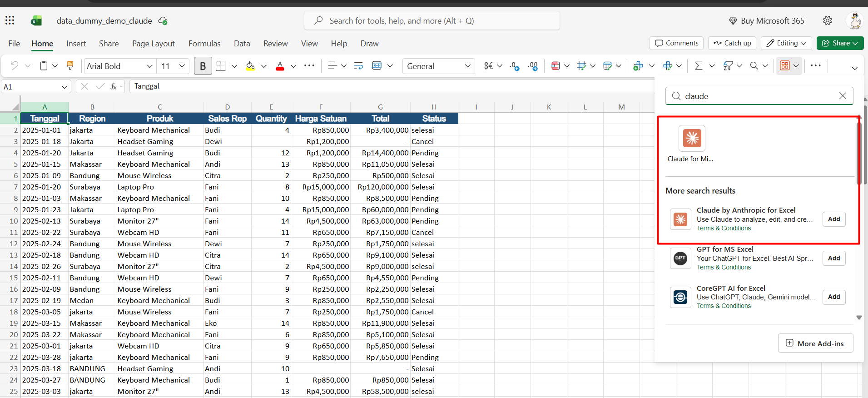Click the Format cells icon

(x=668, y=66)
